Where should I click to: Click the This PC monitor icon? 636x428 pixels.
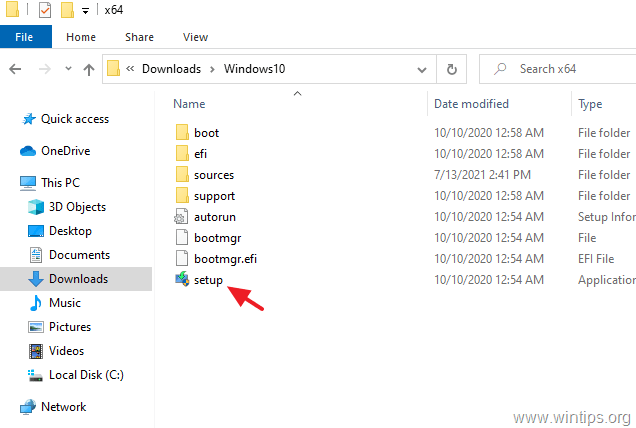click(x=28, y=183)
